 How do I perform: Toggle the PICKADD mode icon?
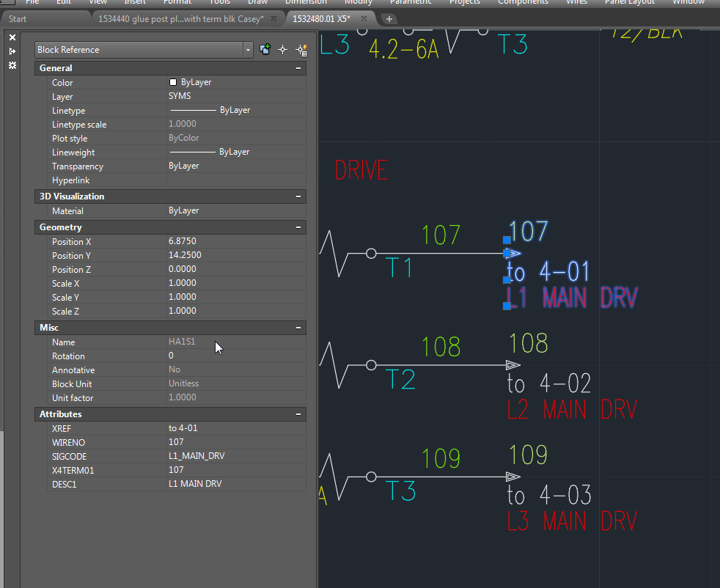tap(265, 49)
